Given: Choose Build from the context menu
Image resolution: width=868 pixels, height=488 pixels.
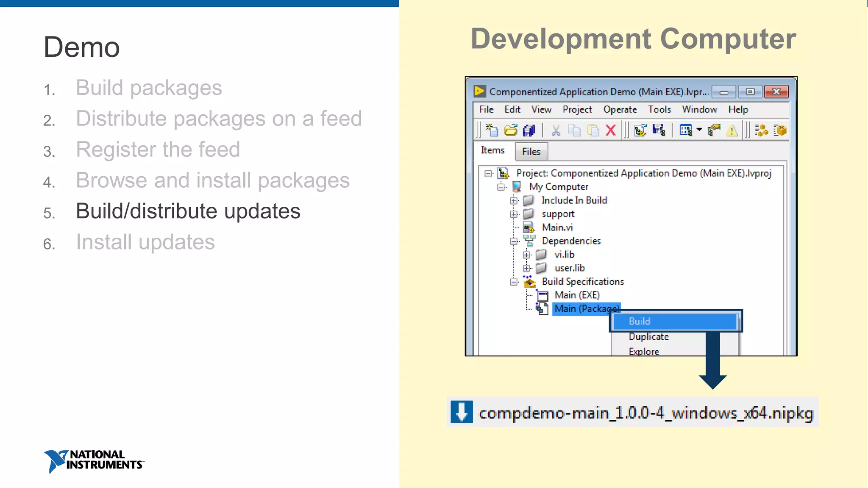Looking at the screenshot, I should pos(676,322).
